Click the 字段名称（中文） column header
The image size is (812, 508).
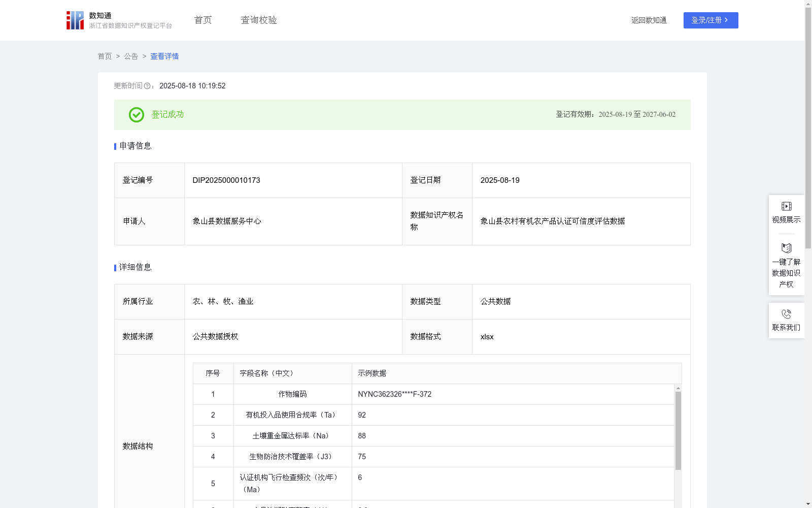pos(293,373)
